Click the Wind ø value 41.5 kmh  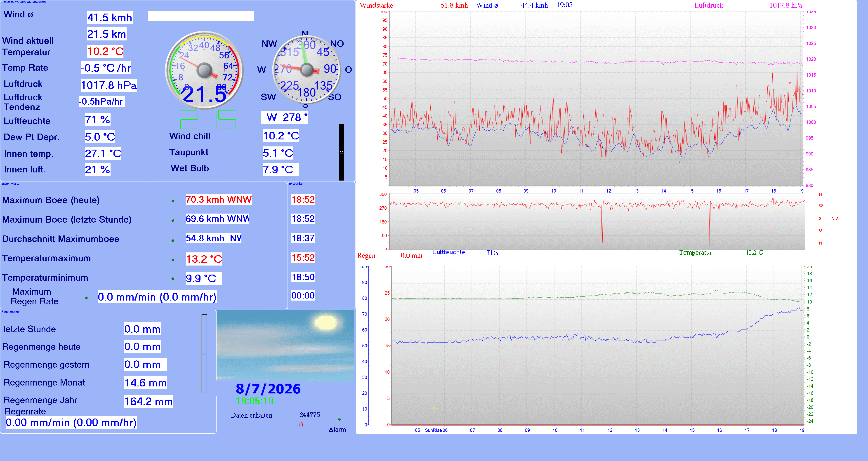pos(110,18)
